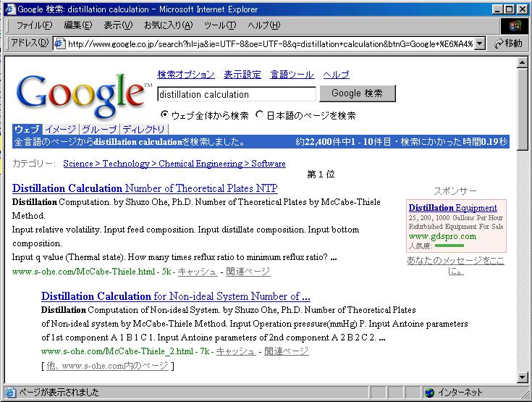Image resolution: width=532 pixels, height=402 pixels.
Task: Select the search entire web radio button
Action: [x=164, y=114]
